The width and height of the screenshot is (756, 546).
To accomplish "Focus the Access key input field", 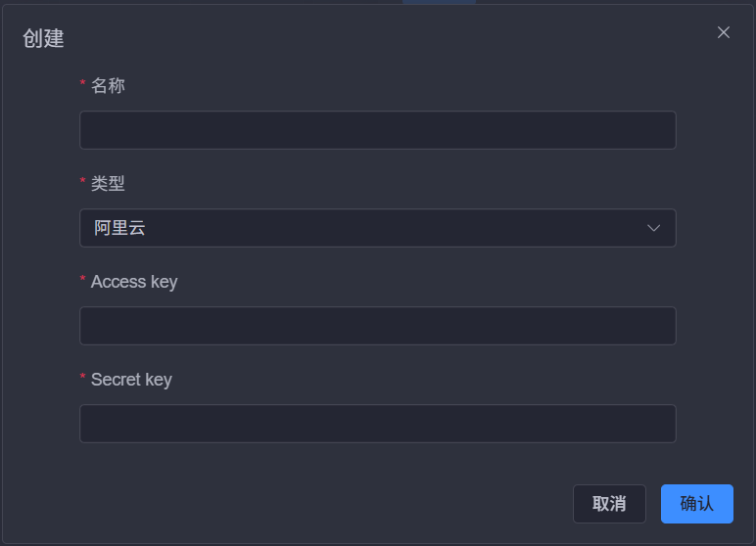I will [x=377, y=326].
